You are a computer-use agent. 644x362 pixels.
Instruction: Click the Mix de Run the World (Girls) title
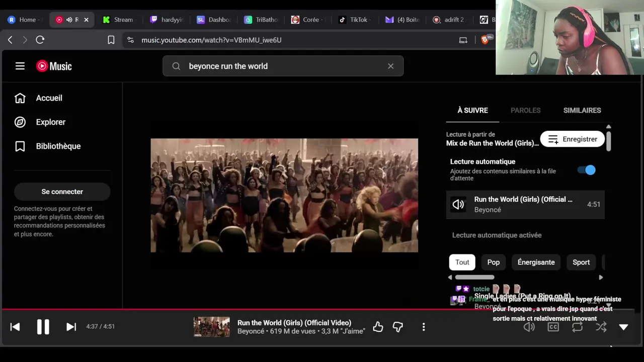coord(493,143)
